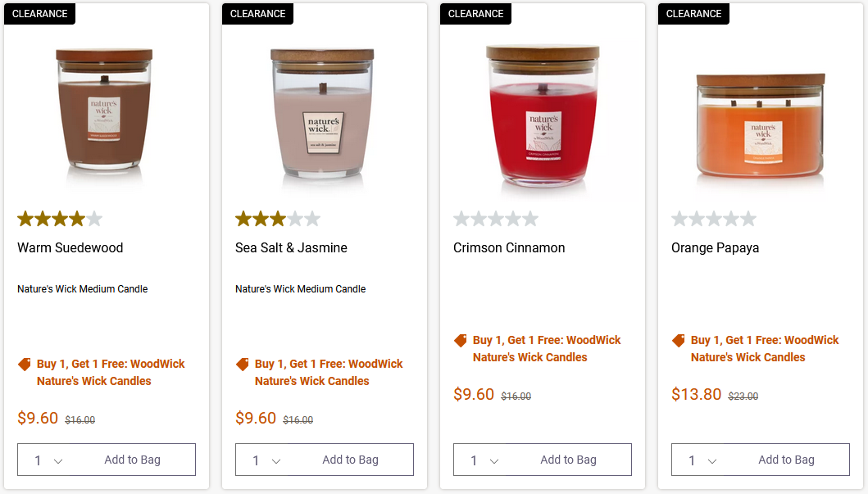Click the Crimson Cinnamon product photo
This screenshot has height=494, width=868.
pos(542,115)
